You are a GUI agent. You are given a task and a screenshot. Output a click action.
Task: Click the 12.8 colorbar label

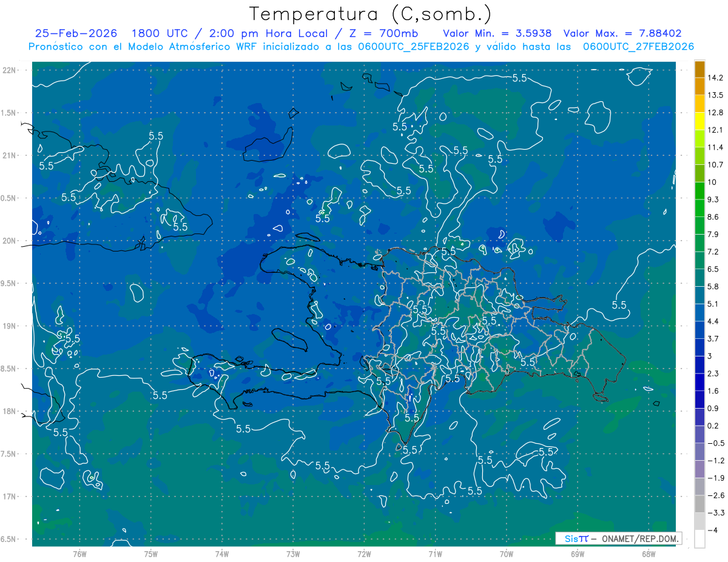pos(715,112)
